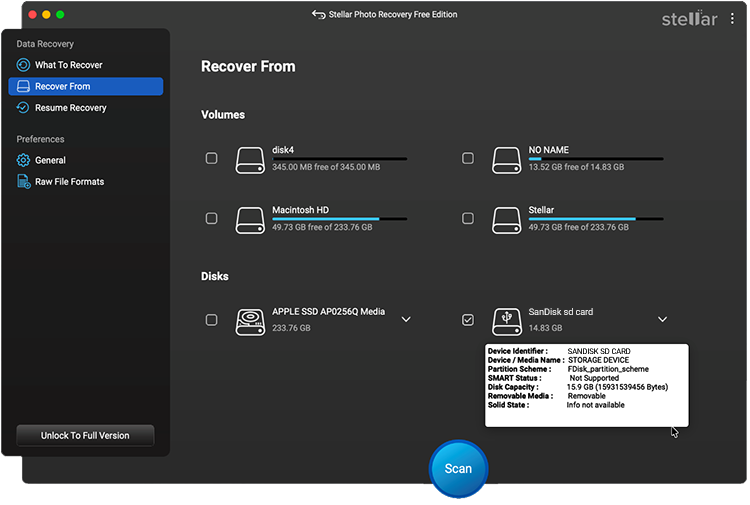The width and height of the screenshot is (750, 505).
Task: Click the Recover From page heading
Action: click(x=248, y=66)
